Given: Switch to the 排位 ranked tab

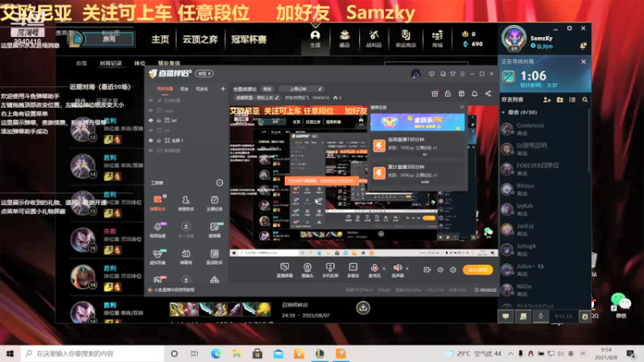Looking at the screenshot, I should pos(139,64).
